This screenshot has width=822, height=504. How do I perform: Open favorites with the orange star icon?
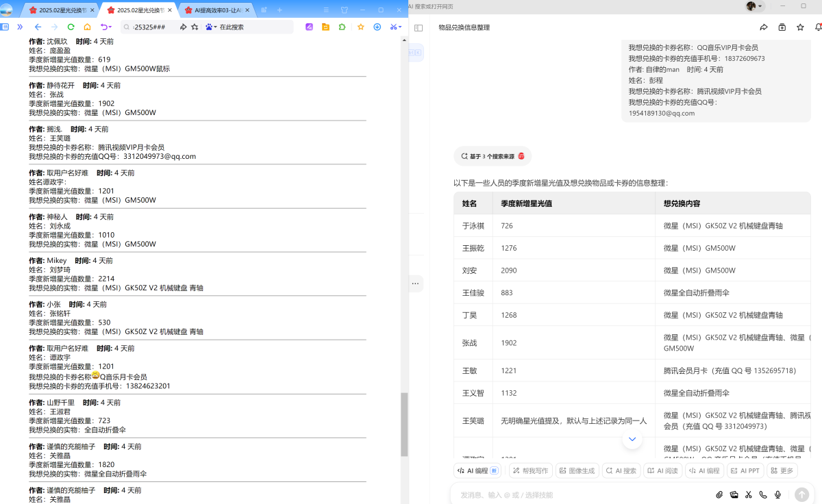pos(360,27)
